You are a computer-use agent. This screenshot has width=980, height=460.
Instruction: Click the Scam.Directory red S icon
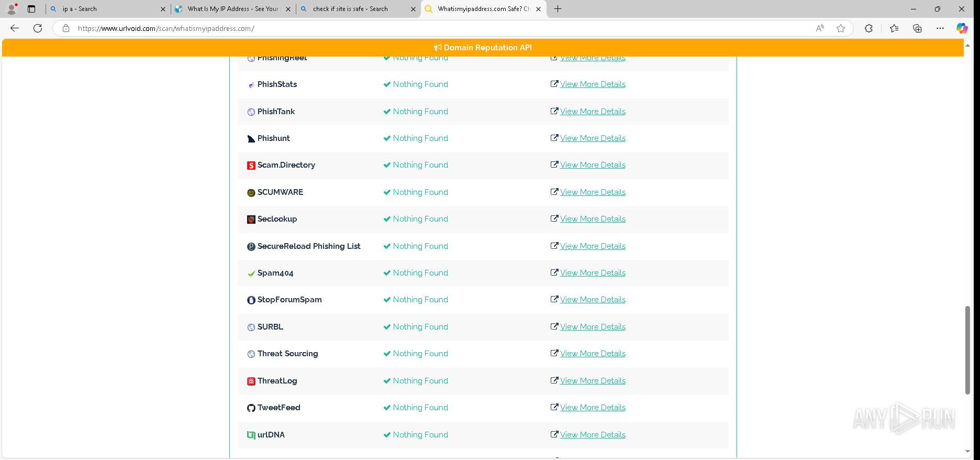pyautogui.click(x=251, y=166)
